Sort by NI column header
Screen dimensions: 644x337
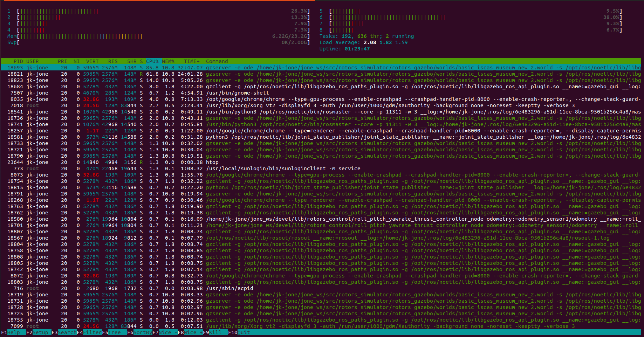(77, 61)
